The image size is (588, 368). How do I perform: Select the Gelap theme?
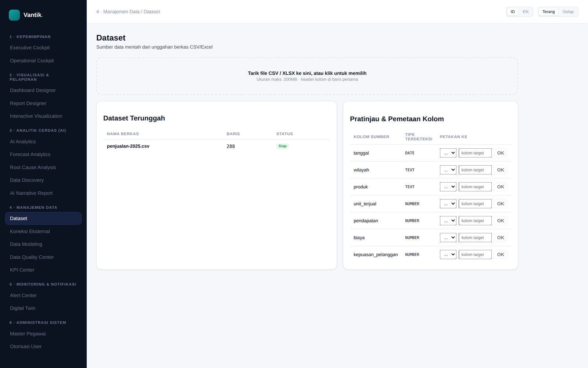pyautogui.click(x=568, y=12)
